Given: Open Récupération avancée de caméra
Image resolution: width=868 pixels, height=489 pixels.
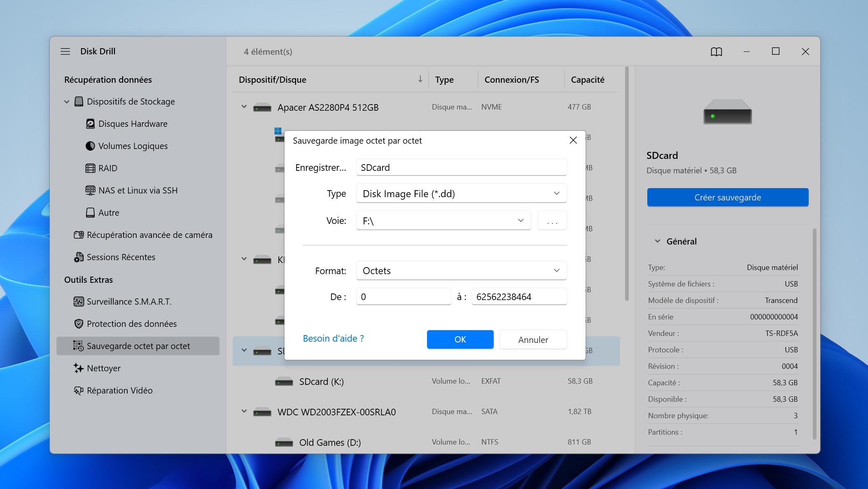Looking at the screenshot, I should tap(143, 235).
